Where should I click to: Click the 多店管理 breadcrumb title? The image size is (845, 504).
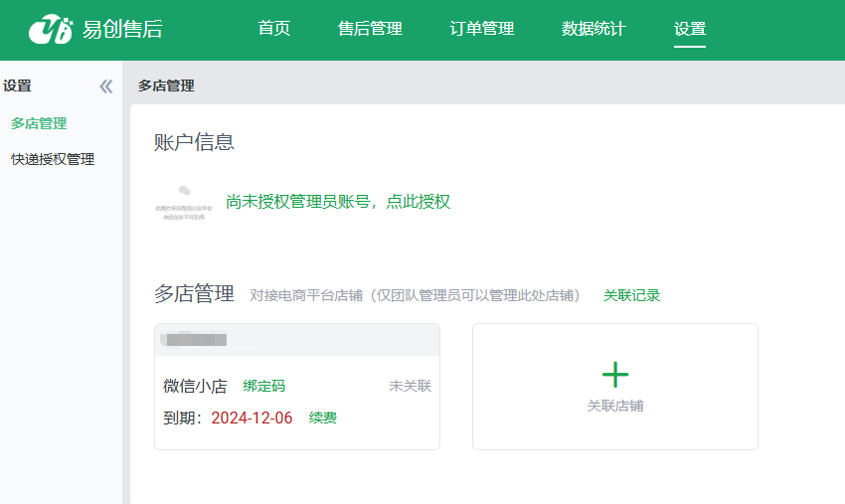point(166,86)
